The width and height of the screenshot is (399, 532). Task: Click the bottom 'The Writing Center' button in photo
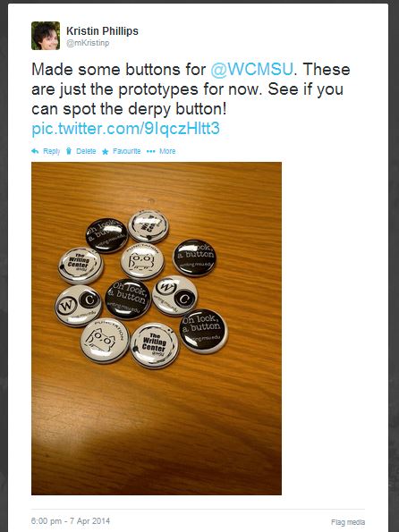coord(155,346)
